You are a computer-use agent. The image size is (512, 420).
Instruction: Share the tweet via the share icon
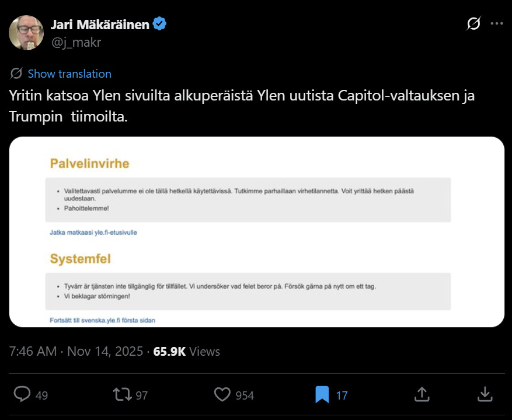click(422, 395)
